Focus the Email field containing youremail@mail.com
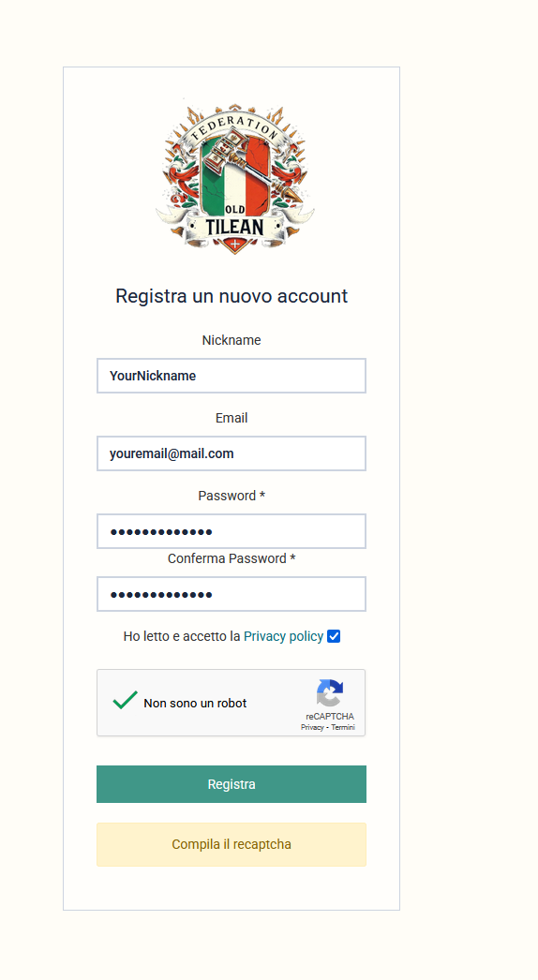The image size is (538, 980). (x=232, y=453)
